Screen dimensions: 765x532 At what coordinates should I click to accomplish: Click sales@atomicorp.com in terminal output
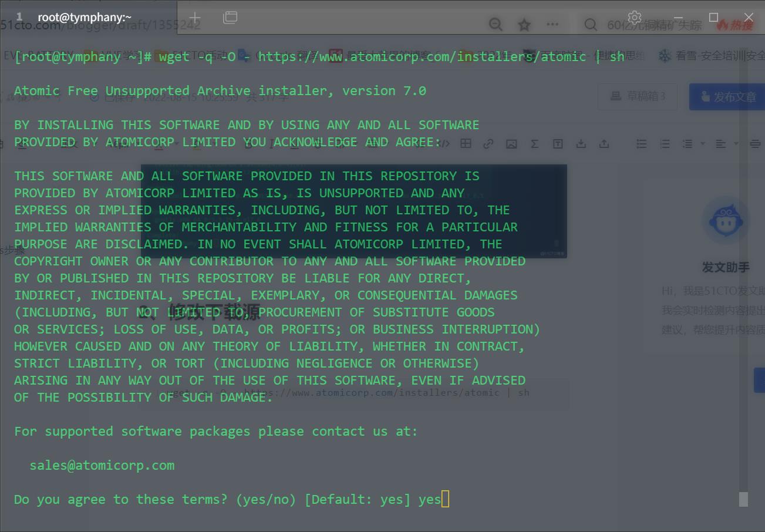(x=102, y=465)
